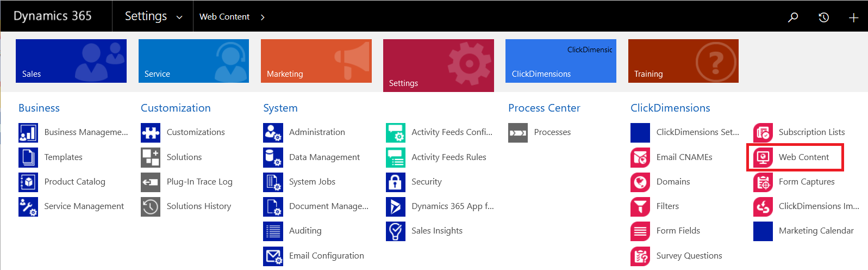Click the Solutions icon
The width and height of the screenshot is (868, 270).
click(151, 157)
